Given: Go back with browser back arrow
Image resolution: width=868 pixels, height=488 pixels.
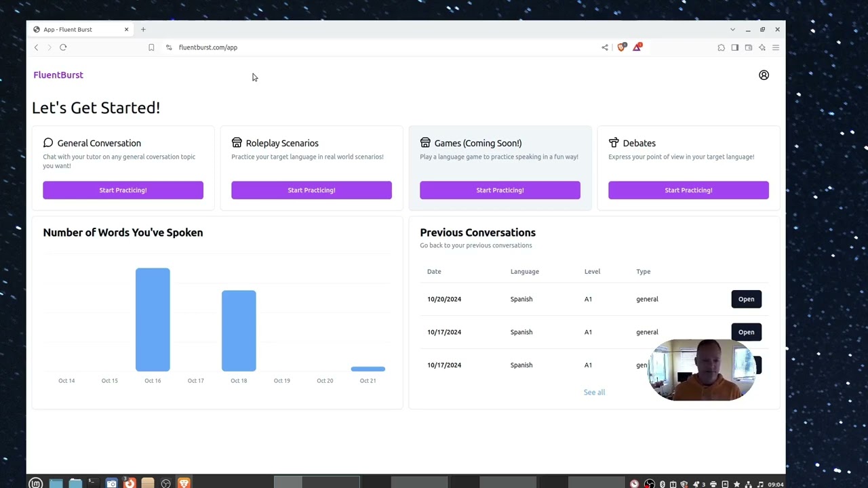Looking at the screenshot, I should pyautogui.click(x=37, y=47).
